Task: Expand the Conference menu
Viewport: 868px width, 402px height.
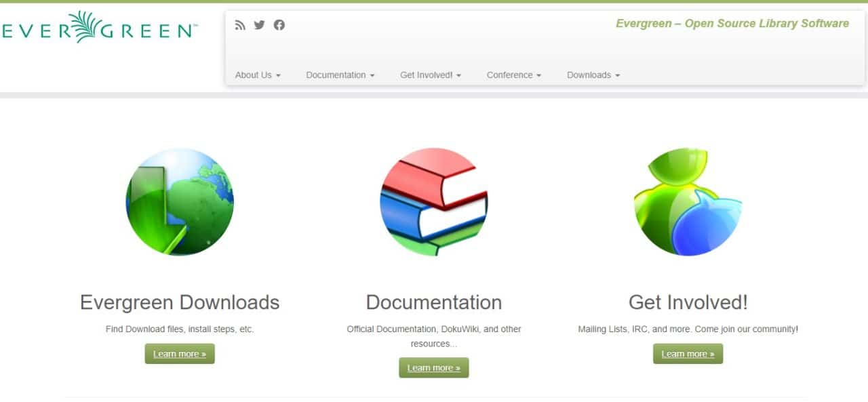Action: click(514, 75)
